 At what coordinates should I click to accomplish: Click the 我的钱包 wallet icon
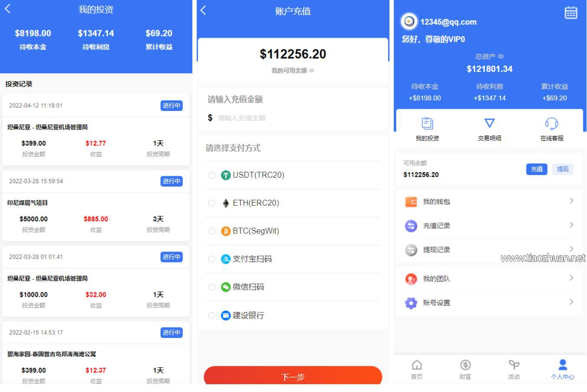[411, 202]
